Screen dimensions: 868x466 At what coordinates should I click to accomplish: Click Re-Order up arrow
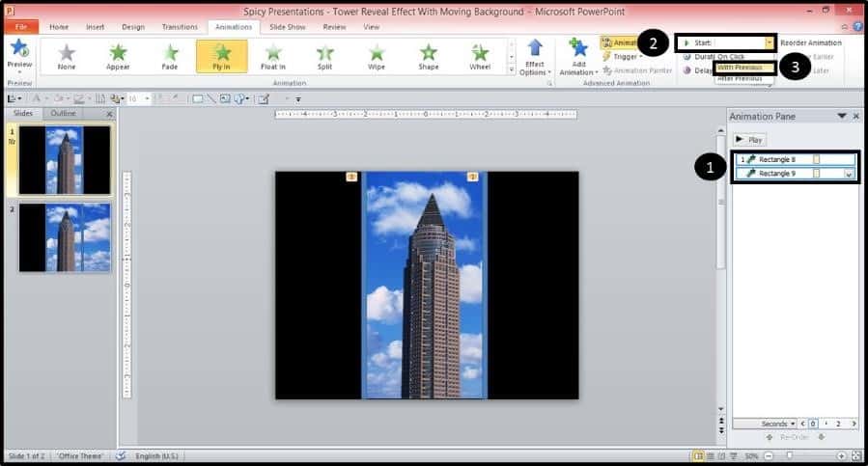point(770,437)
